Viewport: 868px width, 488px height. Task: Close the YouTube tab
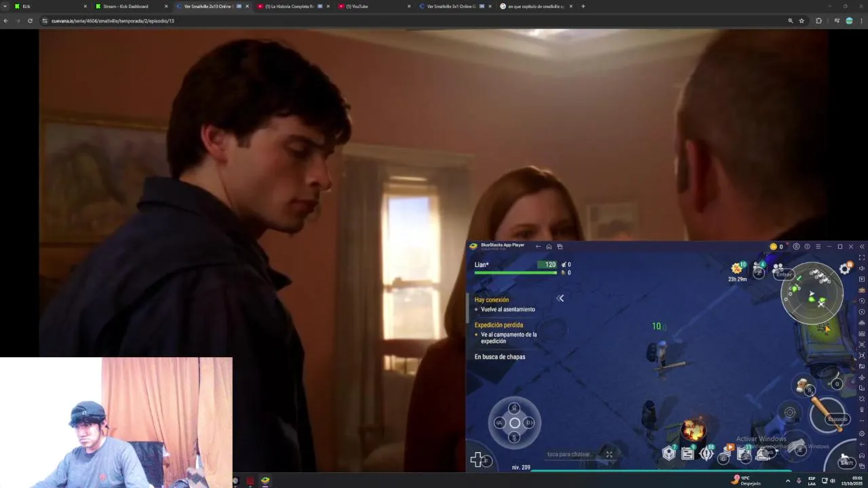[x=409, y=6]
